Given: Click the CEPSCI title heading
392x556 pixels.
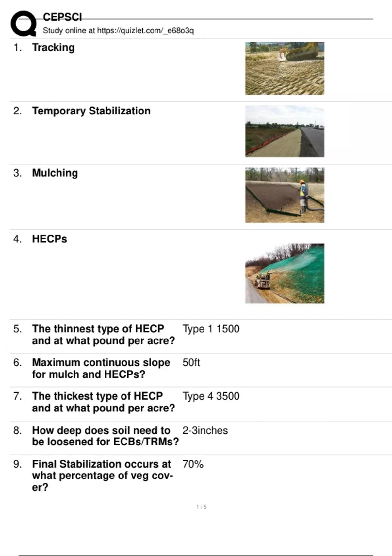Looking at the screenshot, I should pos(62,17).
